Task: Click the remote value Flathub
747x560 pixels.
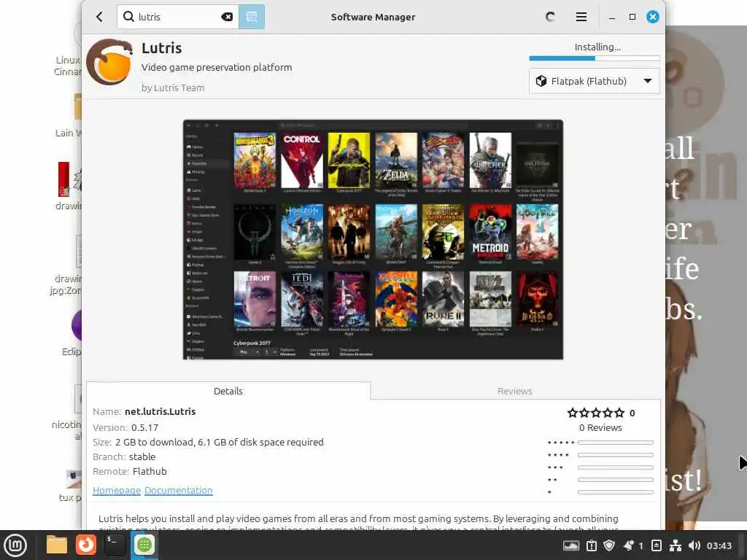Action: tap(150, 472)
